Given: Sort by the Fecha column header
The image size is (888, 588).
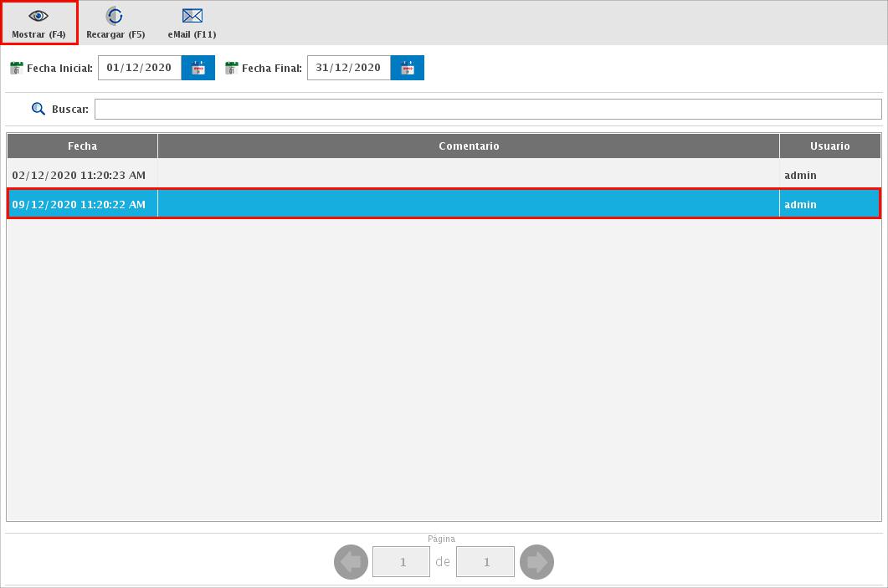Looking at the screenshot, I should coord(82,146).
